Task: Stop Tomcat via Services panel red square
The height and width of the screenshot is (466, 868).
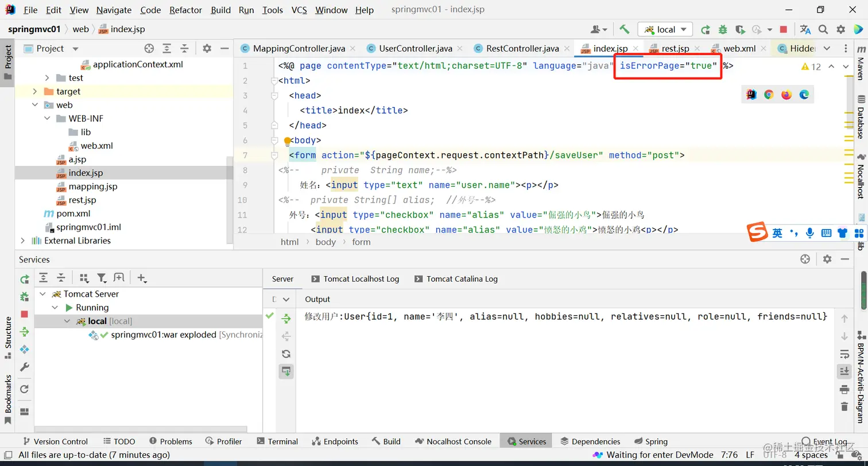Action: (x=24, y=314)
